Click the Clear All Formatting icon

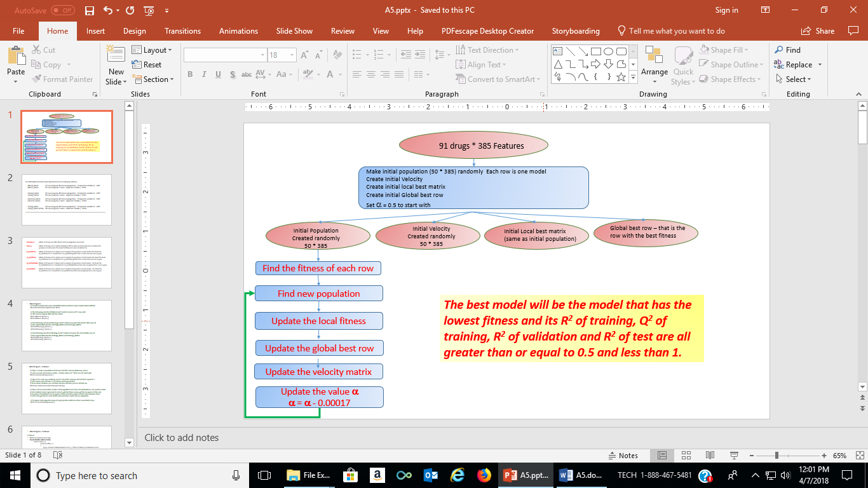(337, 55)
